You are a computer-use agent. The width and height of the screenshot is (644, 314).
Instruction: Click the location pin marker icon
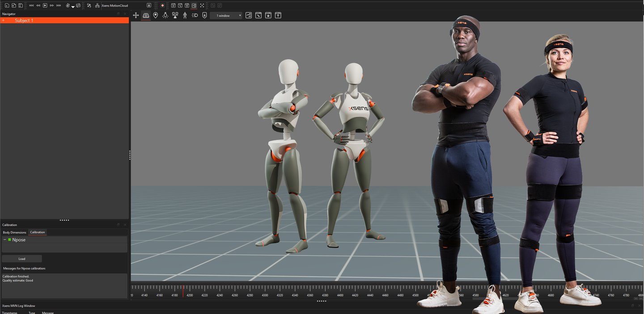[155, 15]
